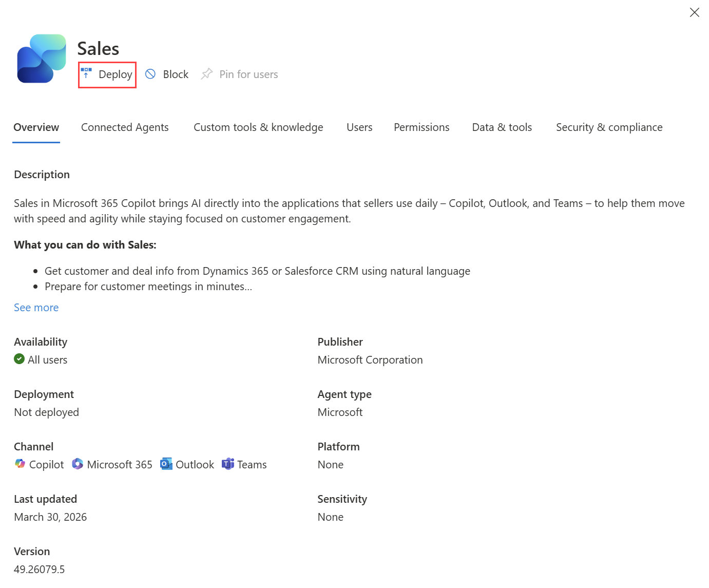The image size is (709, 588).
Task: Select the Users tab
Action: point(359,127)
